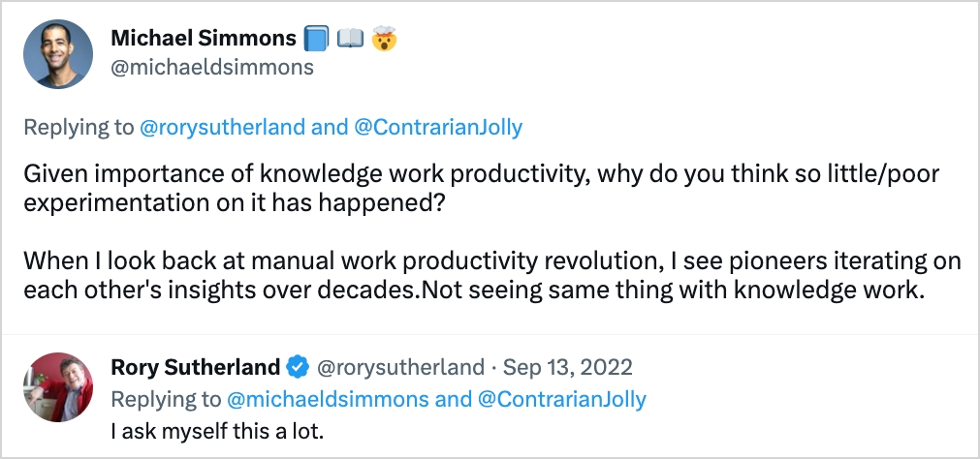Click Michael Simmons' profile photo
This screenshot has height=459, width=980.
click(x=57, y=54)
